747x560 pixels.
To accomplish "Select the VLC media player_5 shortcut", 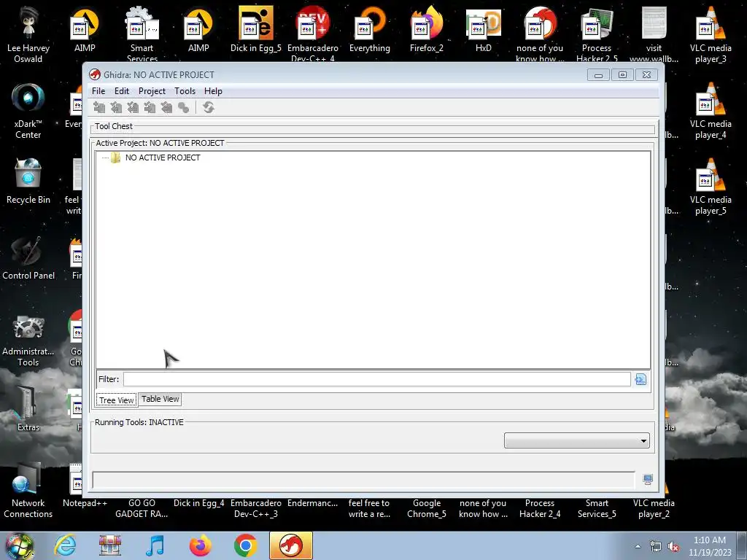I will 711,186.
